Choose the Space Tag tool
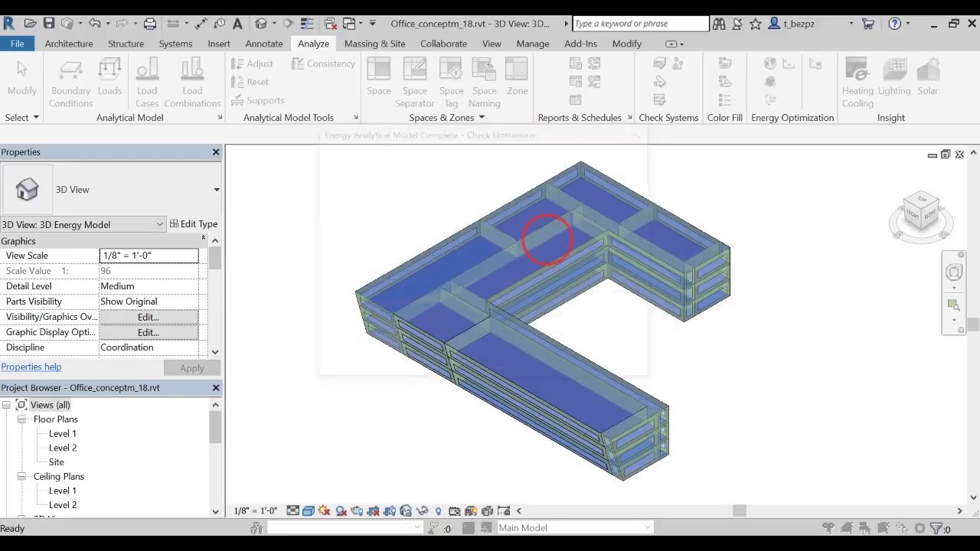This screenshot has height=551, width=980. click(451, 83)
